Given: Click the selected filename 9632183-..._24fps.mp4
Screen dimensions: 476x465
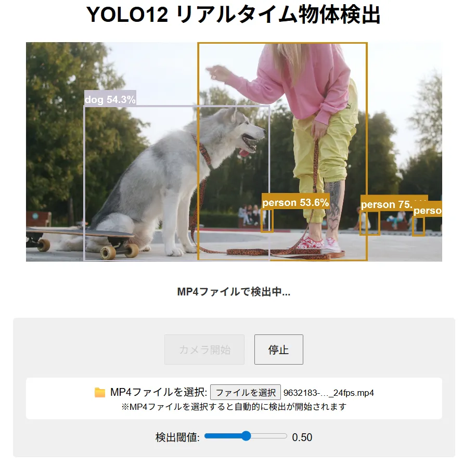Looking at the screenshot, I should (x=328, y=393).
